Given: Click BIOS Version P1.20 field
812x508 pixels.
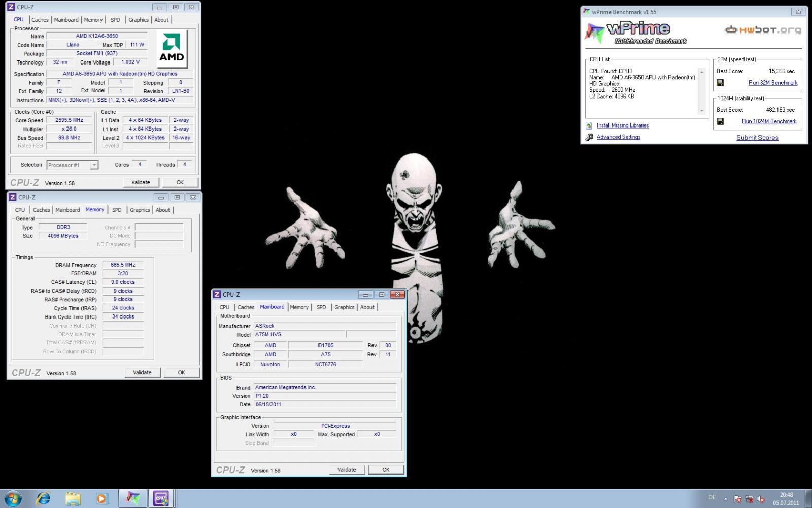Looking at the screenshot, I should point(325,396).
